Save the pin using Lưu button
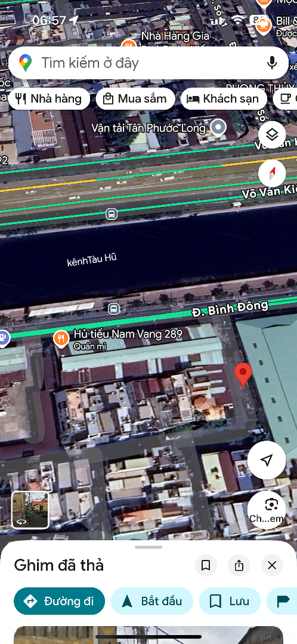Viewport: 297px width, 644px height. click(x=230, y=601)
